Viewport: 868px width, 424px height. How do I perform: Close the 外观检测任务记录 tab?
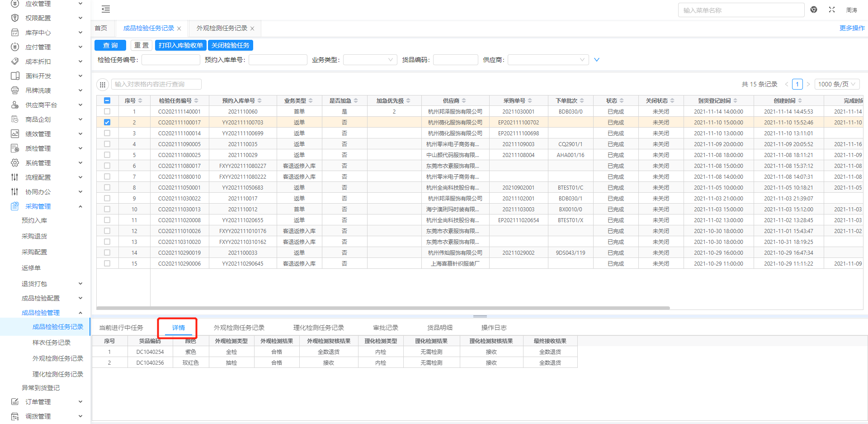pos(252,29)
